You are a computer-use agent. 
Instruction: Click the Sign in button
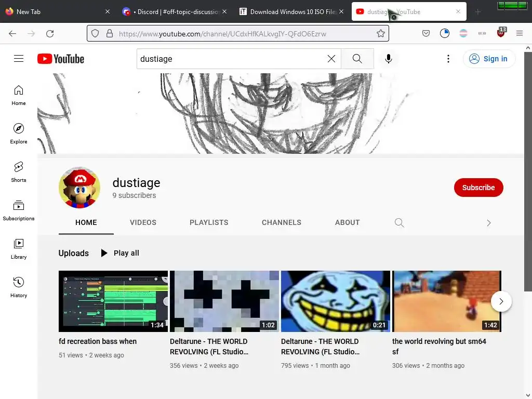(489, 59)
